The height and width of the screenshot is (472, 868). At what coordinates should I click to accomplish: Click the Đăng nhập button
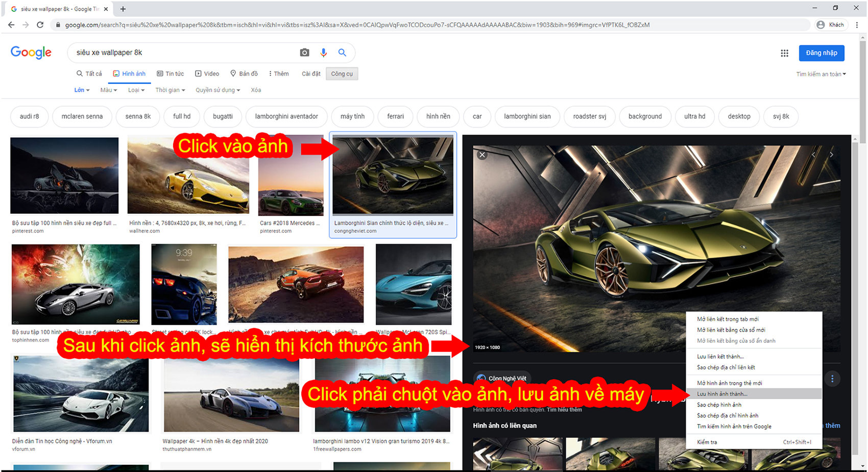(821, 53)
